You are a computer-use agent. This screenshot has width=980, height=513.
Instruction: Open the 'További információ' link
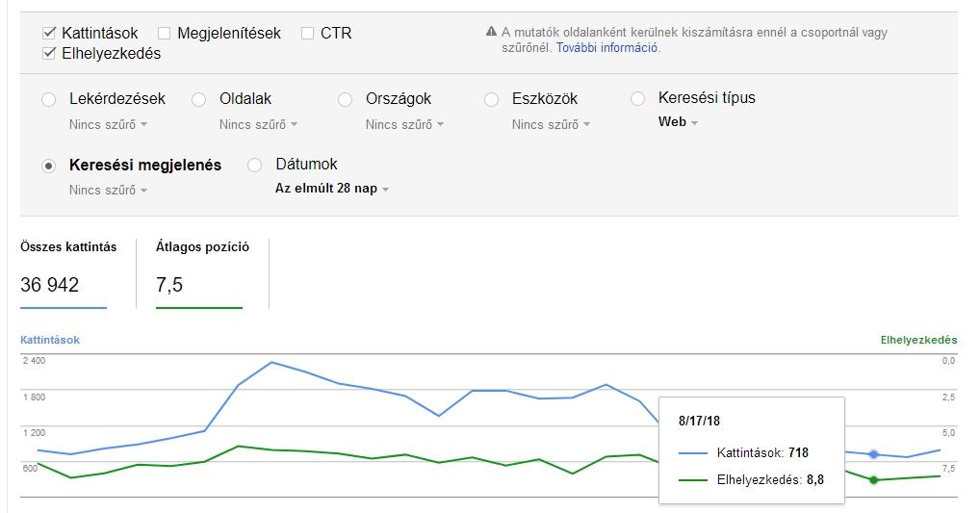pyautogui.click(x=607, y=47)
